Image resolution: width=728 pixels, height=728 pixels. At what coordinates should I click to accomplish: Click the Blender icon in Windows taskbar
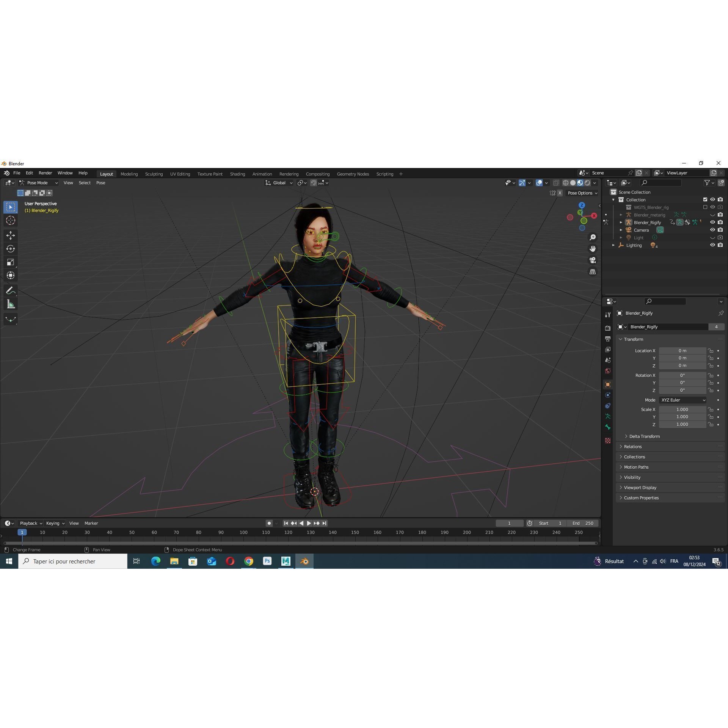click(304, 561)
